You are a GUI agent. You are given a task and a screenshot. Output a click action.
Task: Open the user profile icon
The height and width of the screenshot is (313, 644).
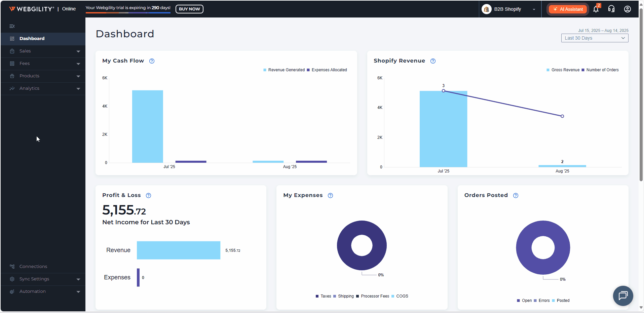tap(627, 9)
